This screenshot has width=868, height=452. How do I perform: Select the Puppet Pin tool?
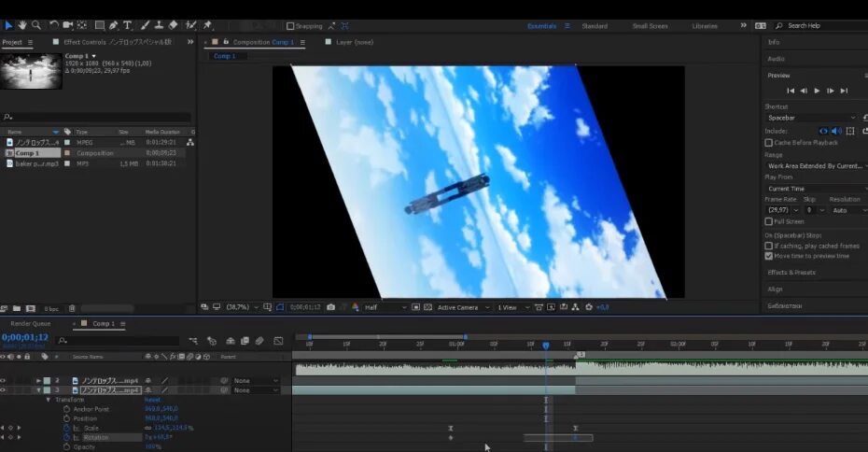pos(207,25)
